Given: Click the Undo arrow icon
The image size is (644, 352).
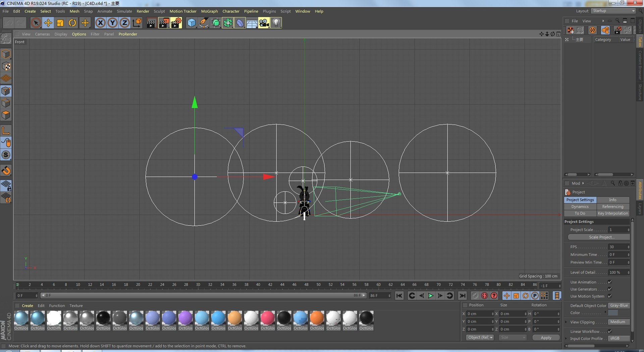Looking at the screenshot, I should click(9, 23).
